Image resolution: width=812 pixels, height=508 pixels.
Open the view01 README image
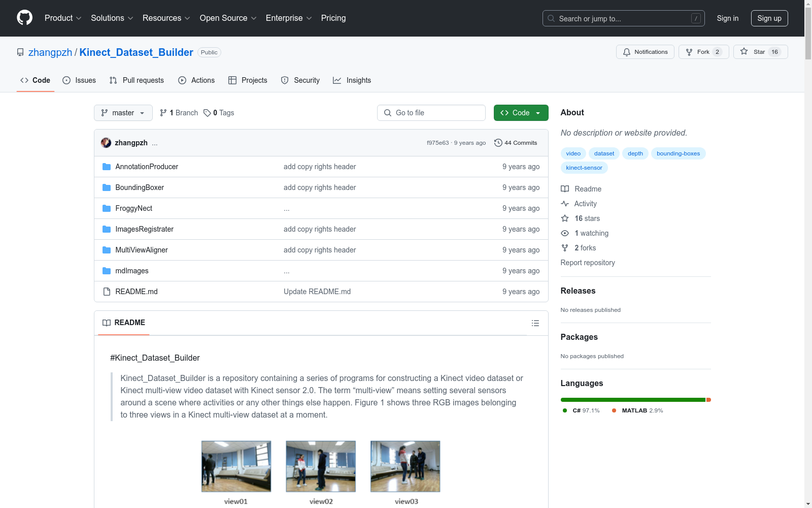click(236, 466)
